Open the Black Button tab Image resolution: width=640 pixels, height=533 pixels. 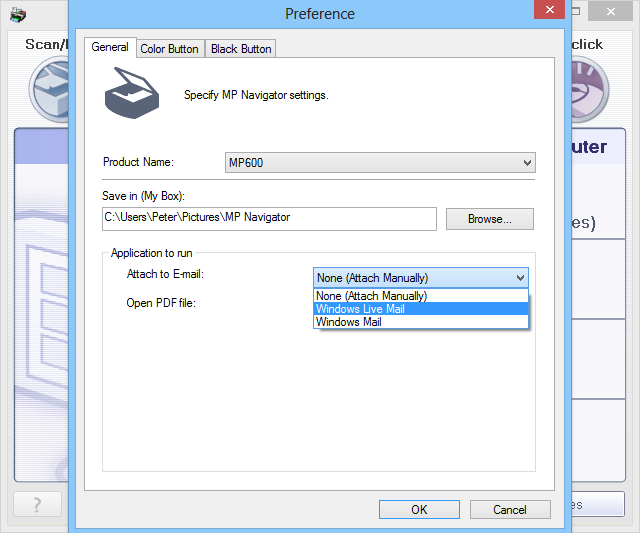(241, 49)
